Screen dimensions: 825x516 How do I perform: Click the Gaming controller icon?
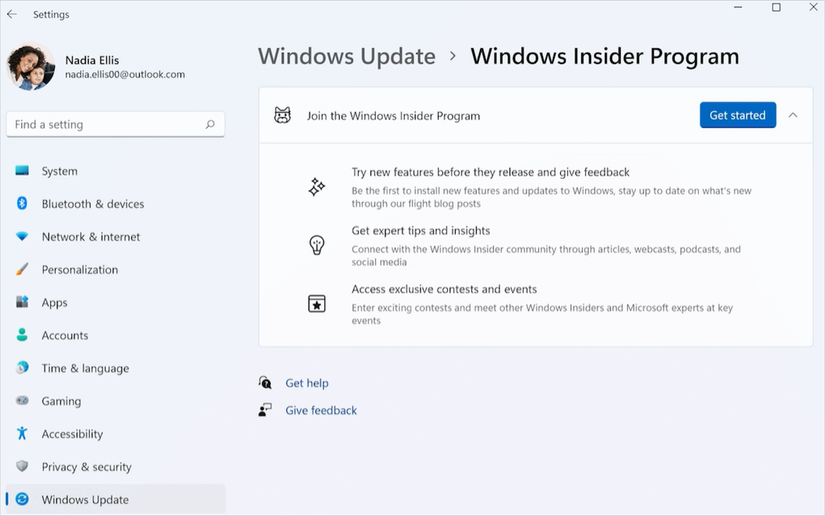coord(22,400)
